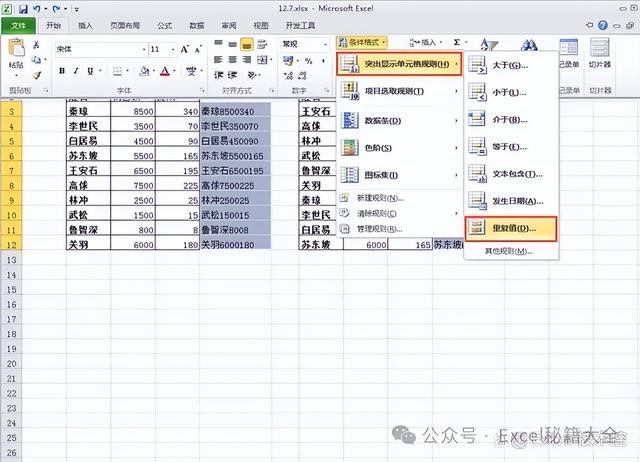This screenshot has height=462, width=640.
Task: Cut selection with the scissors icon
Action: click(36, 44)
